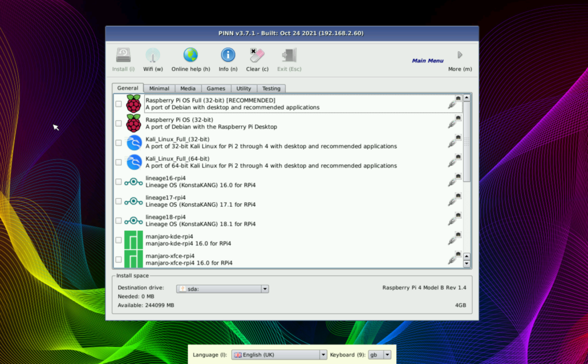Open Online help (h) globe icon

tap(191, 55)
